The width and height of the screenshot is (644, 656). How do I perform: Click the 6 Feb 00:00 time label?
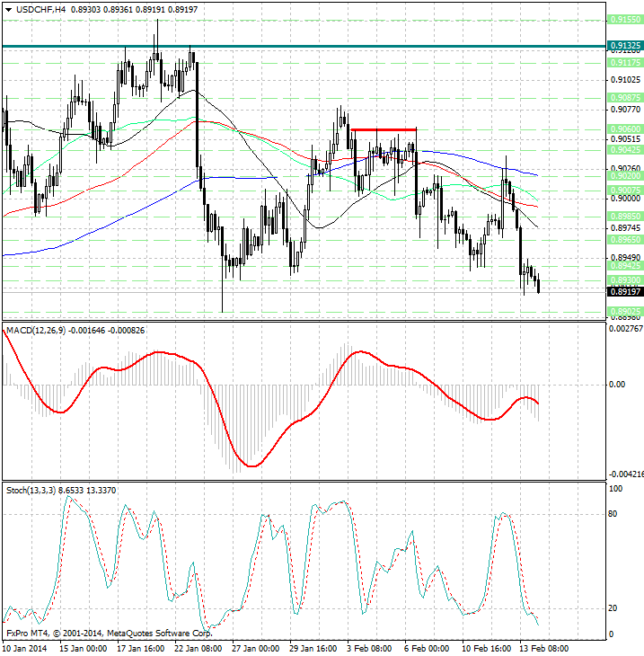[427, 649]
